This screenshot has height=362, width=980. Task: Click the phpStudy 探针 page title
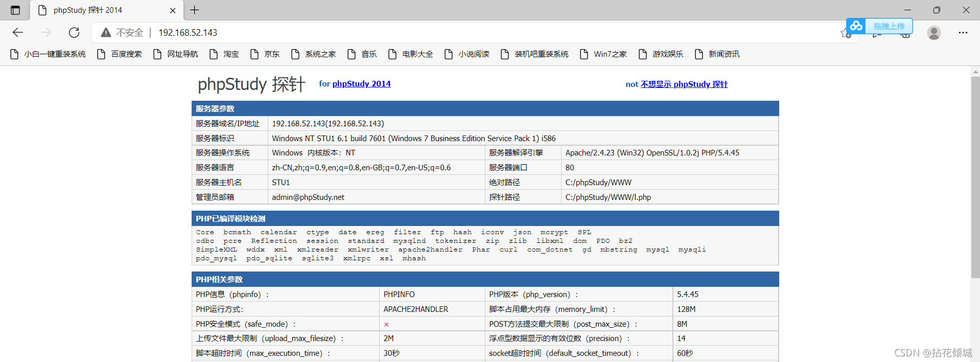pyautogui.click(x=251, y=84)
